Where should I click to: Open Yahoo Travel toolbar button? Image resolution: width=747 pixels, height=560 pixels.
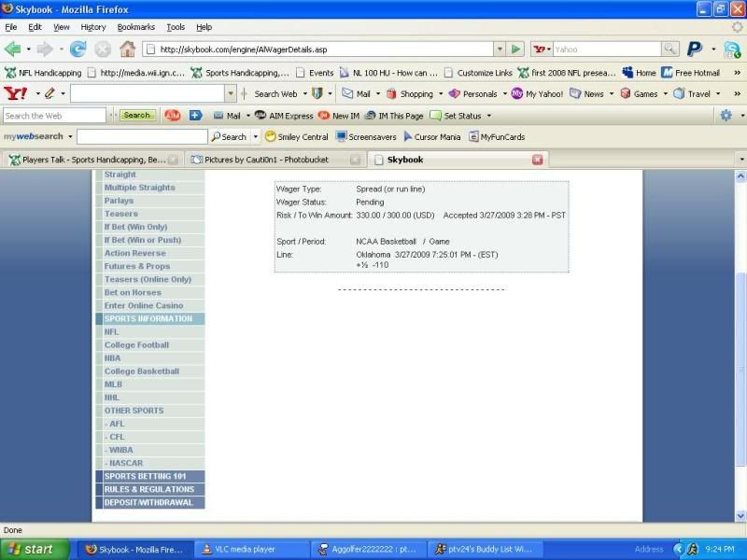[692, 94]
